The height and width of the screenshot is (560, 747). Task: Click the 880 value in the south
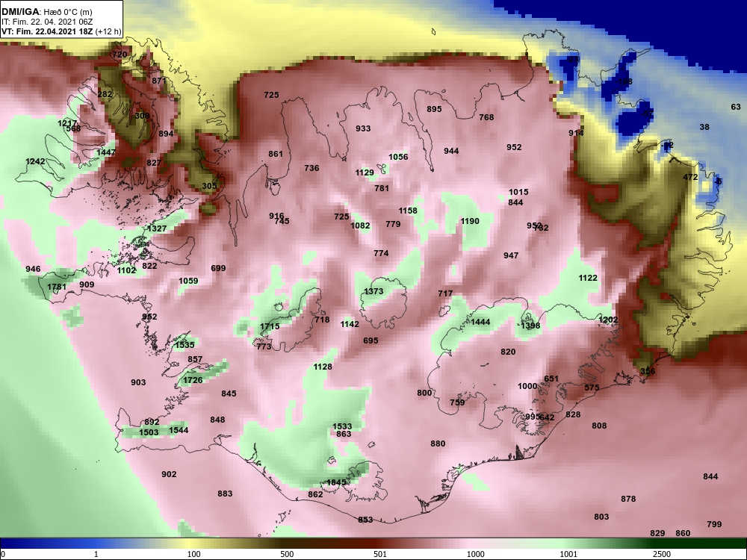pos(438,444)
